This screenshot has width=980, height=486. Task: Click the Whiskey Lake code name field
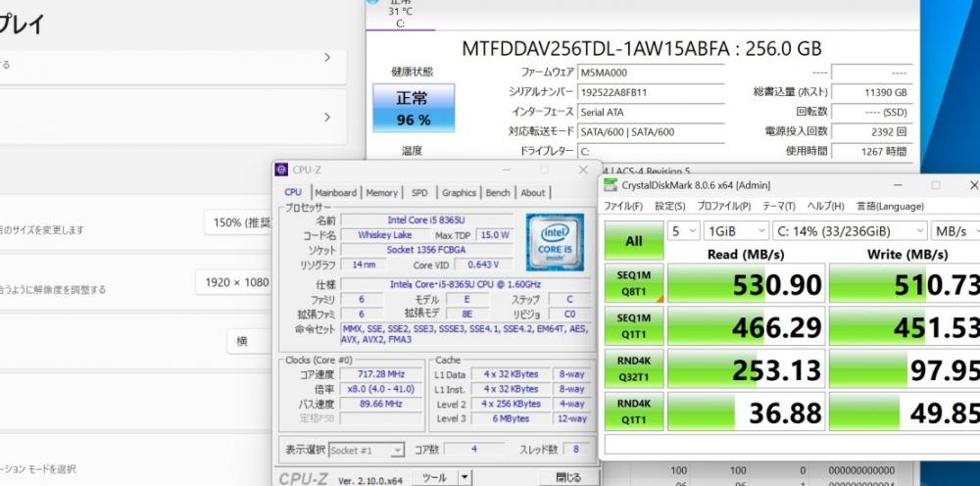pyautogui.click(x=384, y=235)
